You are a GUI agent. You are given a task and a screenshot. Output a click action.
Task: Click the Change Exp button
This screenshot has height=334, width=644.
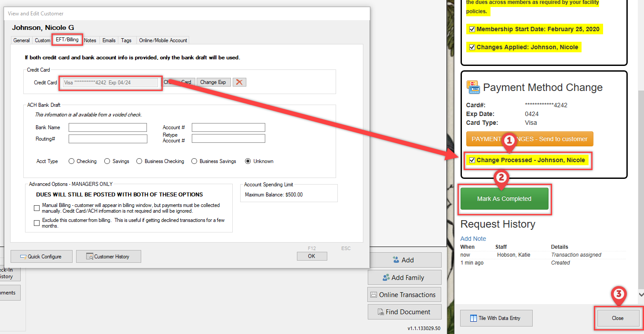(x=213, y=82)
